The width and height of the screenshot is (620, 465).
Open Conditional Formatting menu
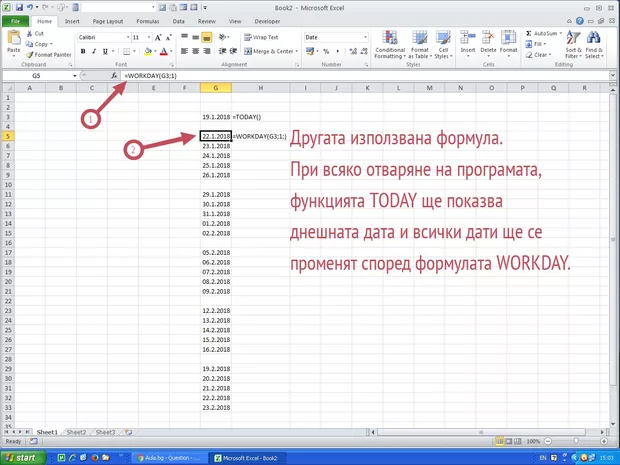pos(390,45)
